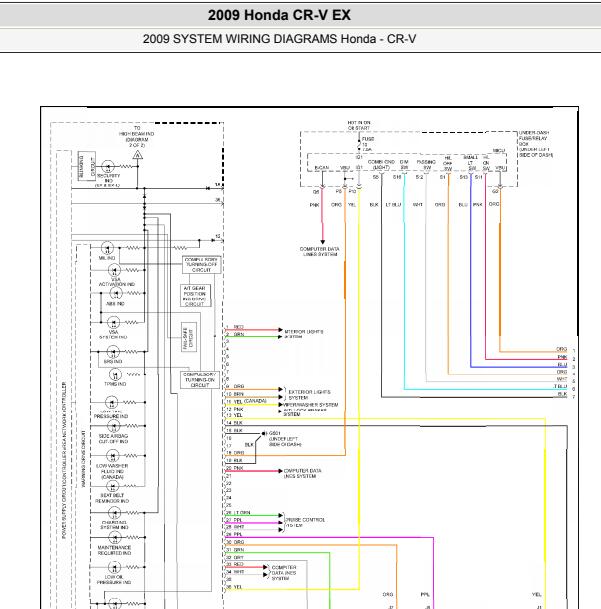Click the "2009 Honda CR-V EX" title

(279, 15)
